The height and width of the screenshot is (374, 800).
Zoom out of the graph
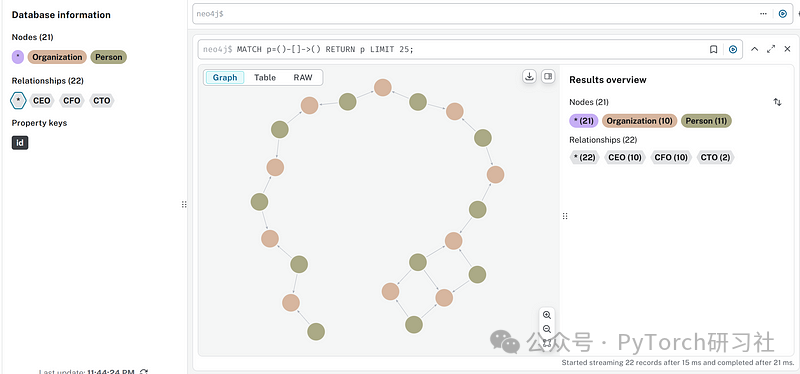547,330
